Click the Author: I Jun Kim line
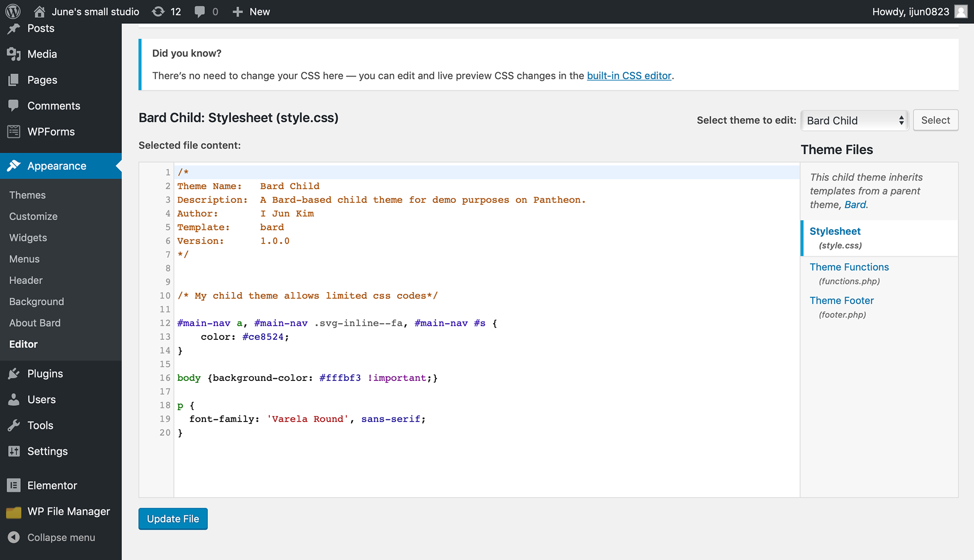The height and width of the screenshot is (560, 974). point(246,214)
